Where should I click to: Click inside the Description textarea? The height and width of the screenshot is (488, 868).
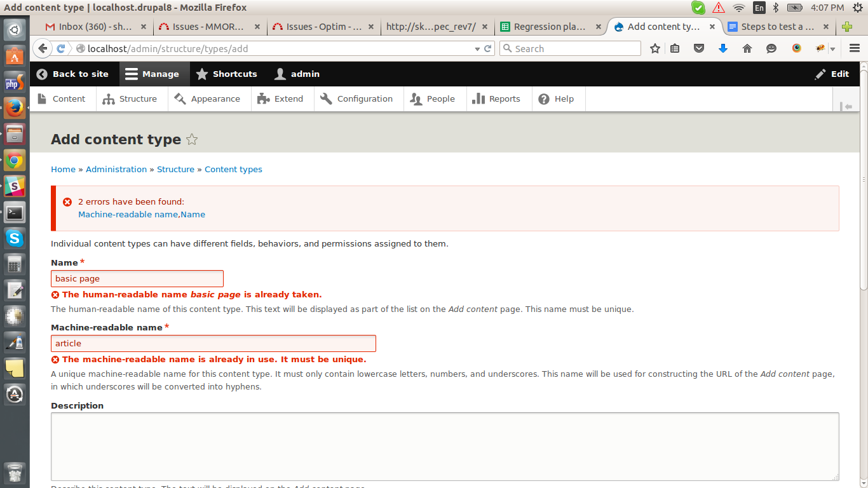point(445,446)
